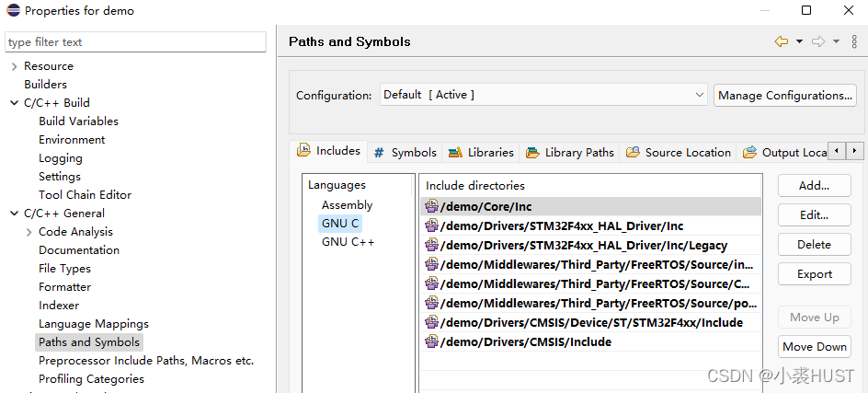Viewport: 868px width, 393px height.
Task: Click the forward arrow navigation icon
Action: [x=818, y=41]
